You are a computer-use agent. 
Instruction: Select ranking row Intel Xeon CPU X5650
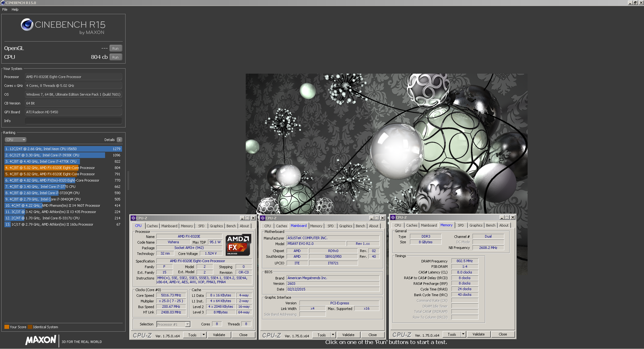point(63,149)
